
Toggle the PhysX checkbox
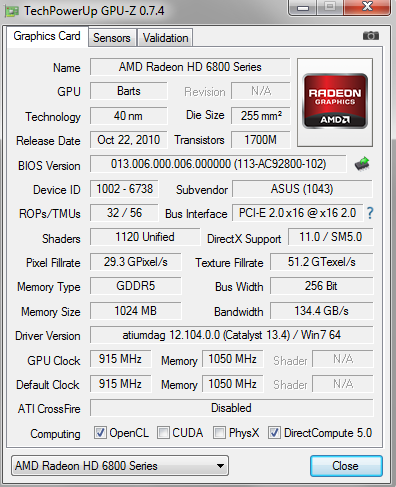(219, 433)
